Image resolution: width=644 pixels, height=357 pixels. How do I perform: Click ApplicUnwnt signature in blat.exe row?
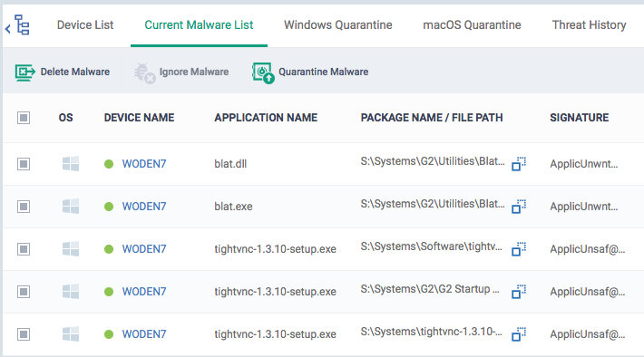[x=583, y=207]
